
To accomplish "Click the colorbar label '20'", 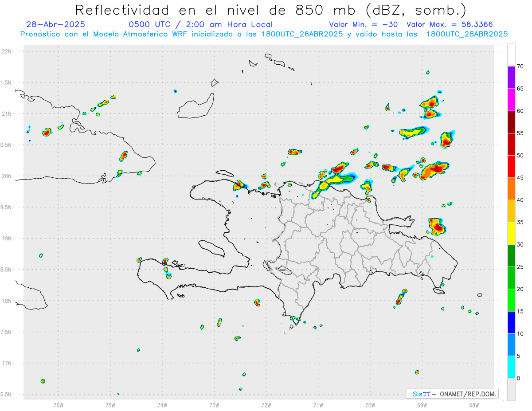I will point(520,289).
